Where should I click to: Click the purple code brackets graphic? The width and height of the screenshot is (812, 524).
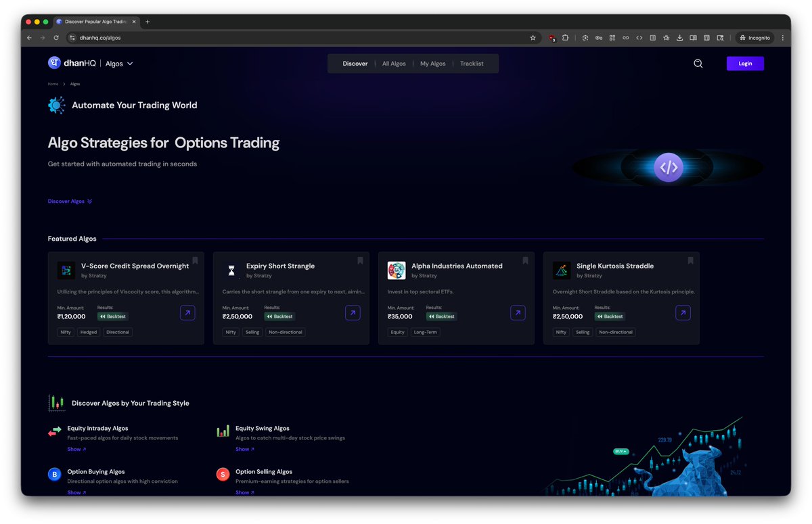669,166
